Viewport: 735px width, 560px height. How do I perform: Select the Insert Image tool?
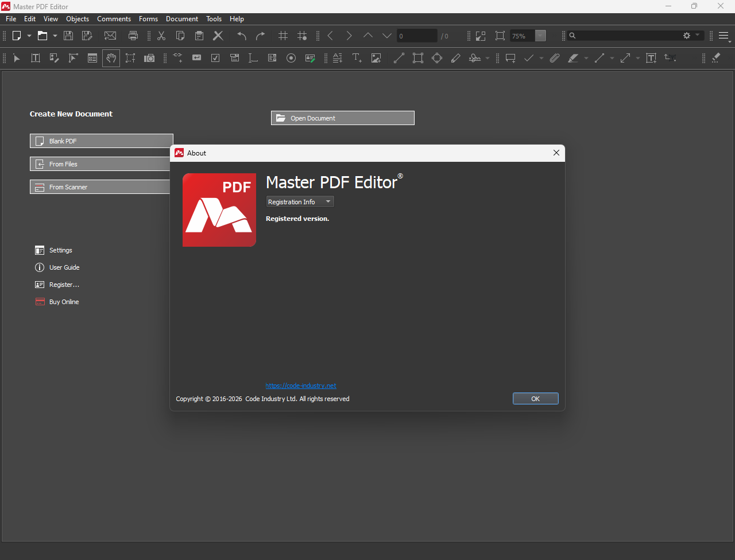point(376,58)
